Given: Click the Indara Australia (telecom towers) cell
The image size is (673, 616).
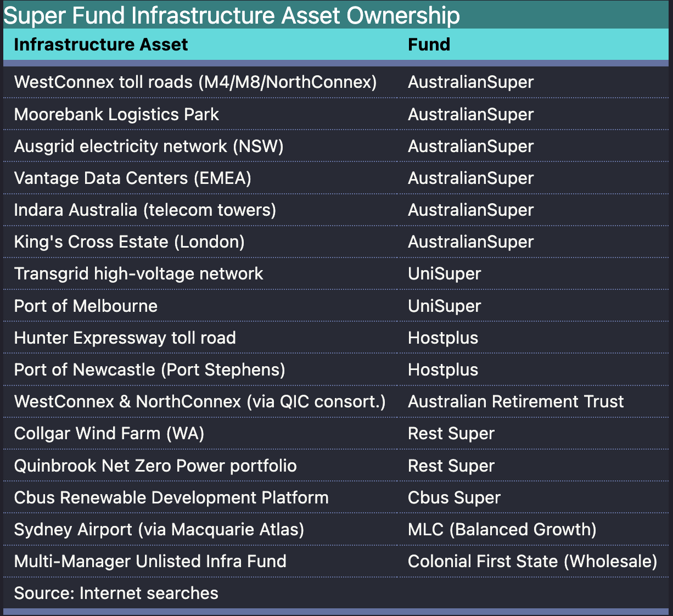Looking at the screenshot, I should point(145,210).
